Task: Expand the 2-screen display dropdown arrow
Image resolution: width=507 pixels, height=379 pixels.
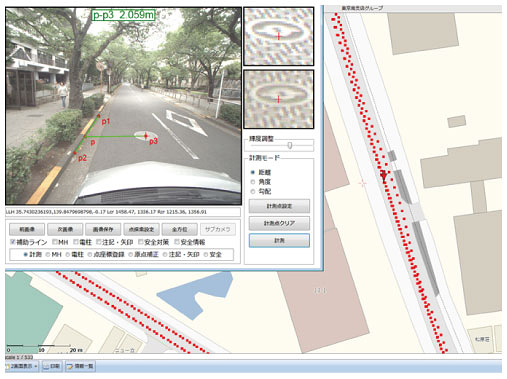Action: tap(36, 366)
